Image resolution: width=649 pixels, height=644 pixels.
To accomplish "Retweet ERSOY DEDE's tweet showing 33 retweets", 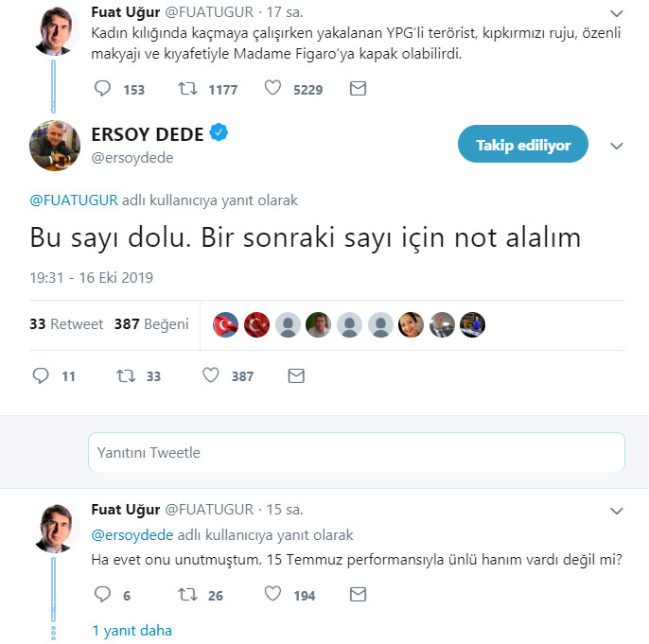I will 126,375.
